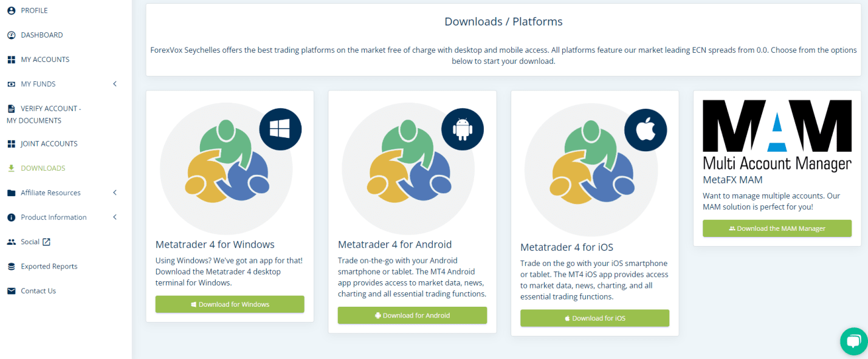Open the live chat bubble

[x=853, y=341]
